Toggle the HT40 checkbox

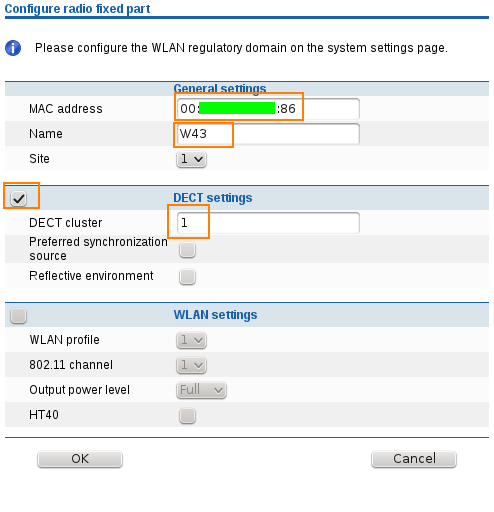(187, 415)
